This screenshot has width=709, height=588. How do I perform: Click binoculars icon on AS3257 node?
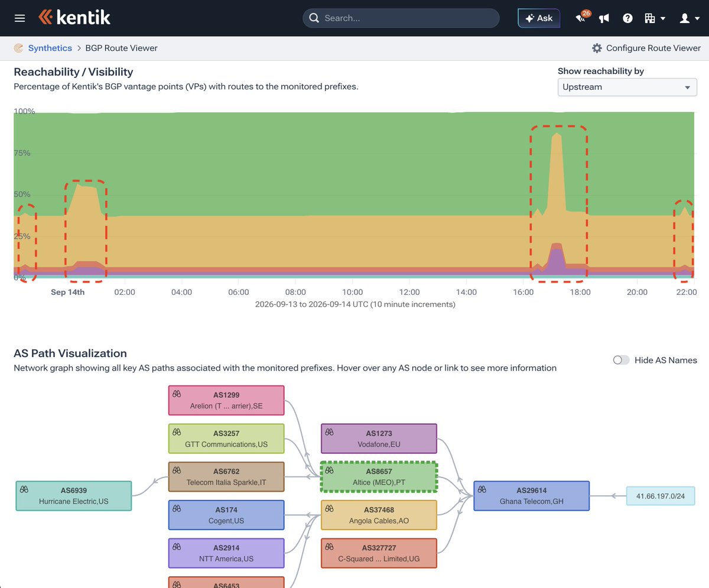[x=176, y=432]
